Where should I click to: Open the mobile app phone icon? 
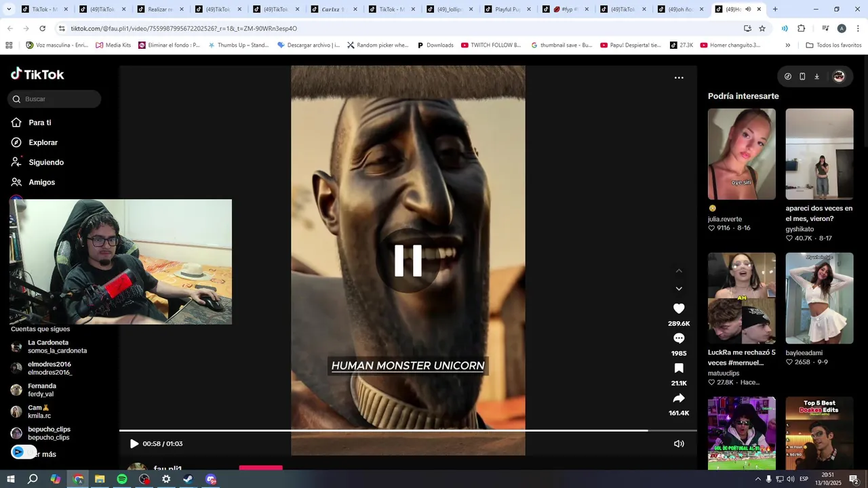(802, 77)
